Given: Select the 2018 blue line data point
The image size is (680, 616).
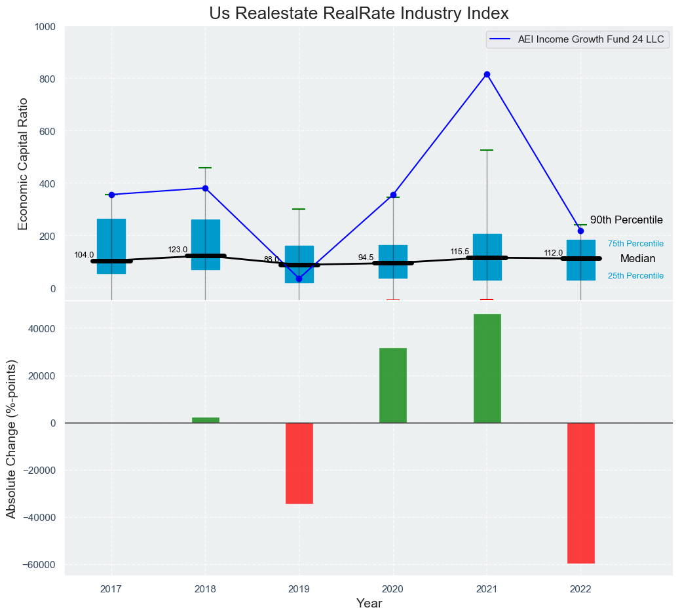Looking at the screenshot, I should (205, 188).
